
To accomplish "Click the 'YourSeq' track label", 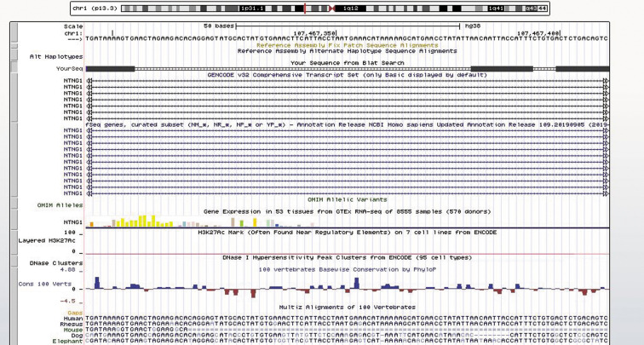I will tap(69, 69).
